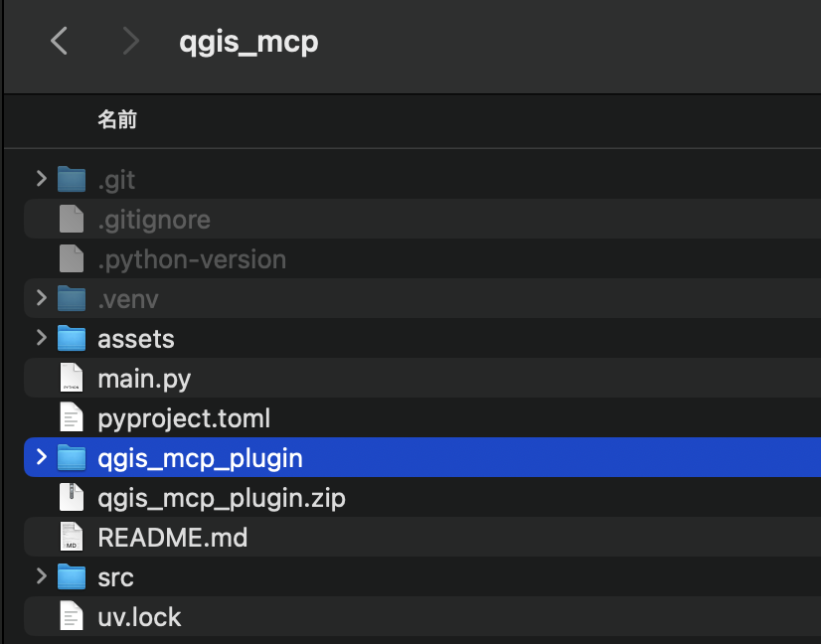This screenshot has height=644, width=821.
Task: Click the assets folder icon
Action: coord(72,339)
